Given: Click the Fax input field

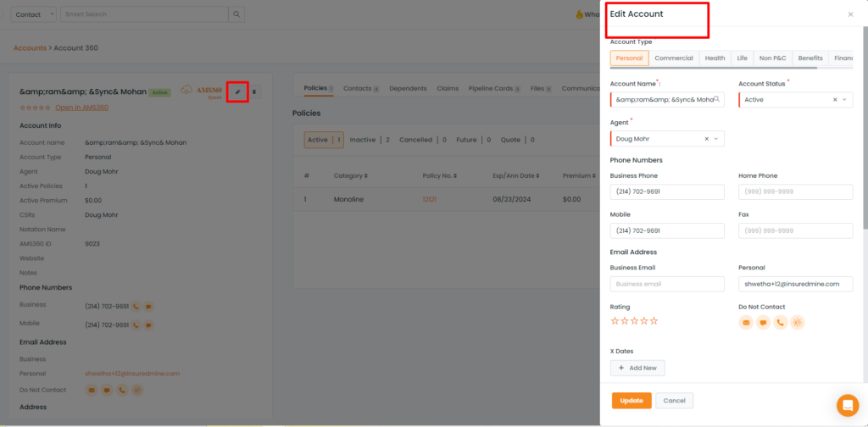Looking at the screenshot, I should [x=795, y=230].
